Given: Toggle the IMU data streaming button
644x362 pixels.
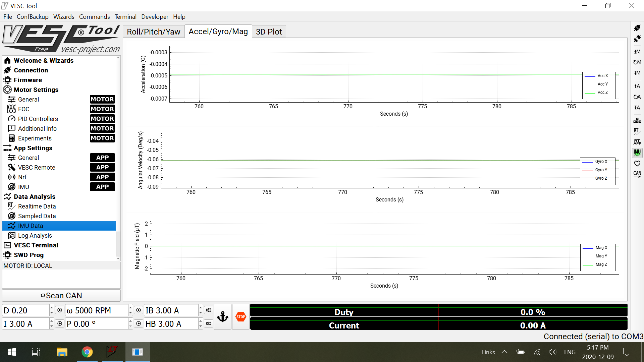Looking at the screenshot, I should click(637, 153).
